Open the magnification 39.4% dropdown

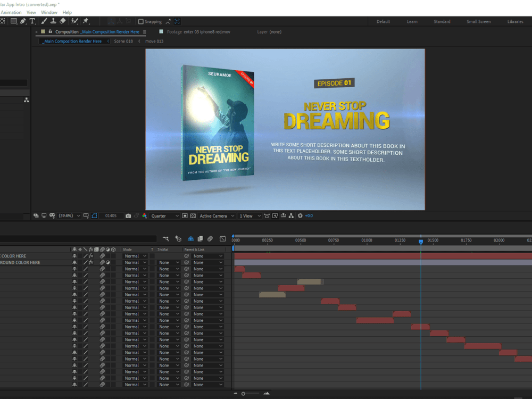[x=69, y=216]
